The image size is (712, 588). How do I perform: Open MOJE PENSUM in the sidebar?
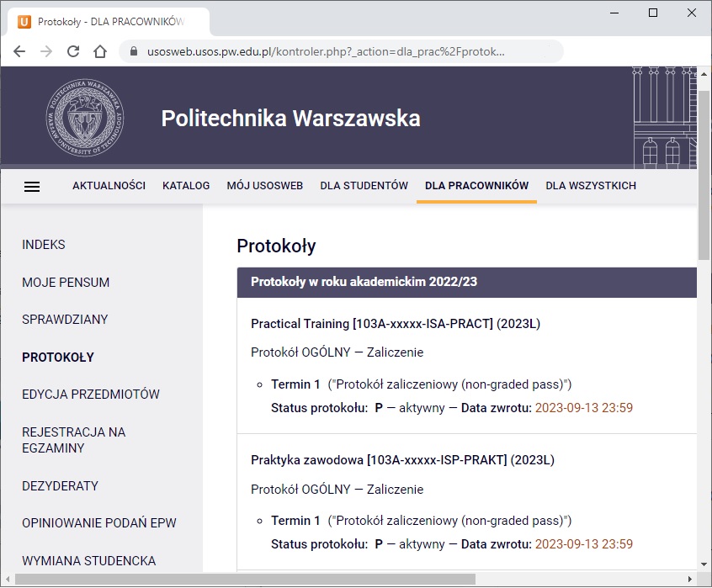click(x=66, y=282)
